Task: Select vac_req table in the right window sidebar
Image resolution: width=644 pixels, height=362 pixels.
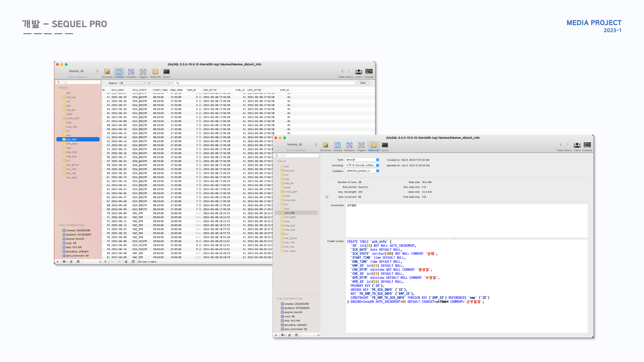Action: (x=289, y=247)
